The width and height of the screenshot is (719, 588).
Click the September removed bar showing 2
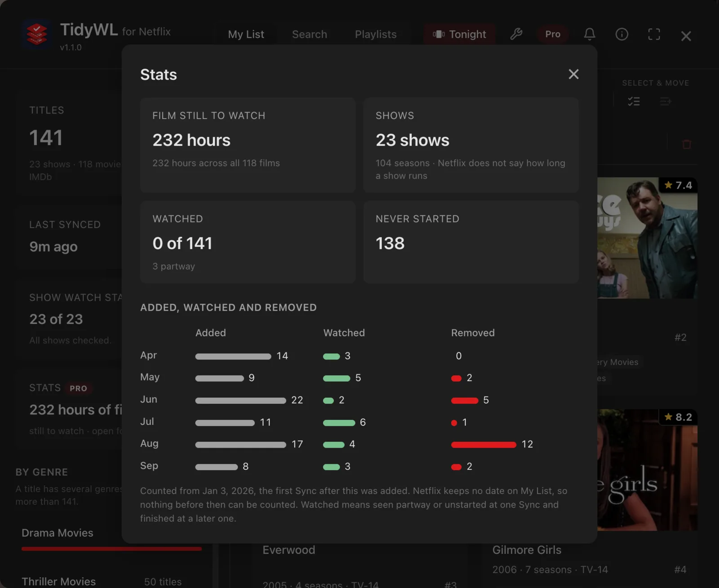pos(456,467)
